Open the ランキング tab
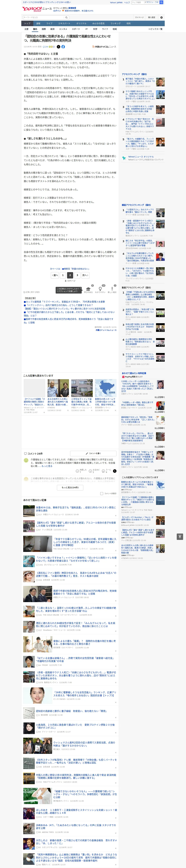Viewport: 186px width, 868px height. (x=115, y=23)
